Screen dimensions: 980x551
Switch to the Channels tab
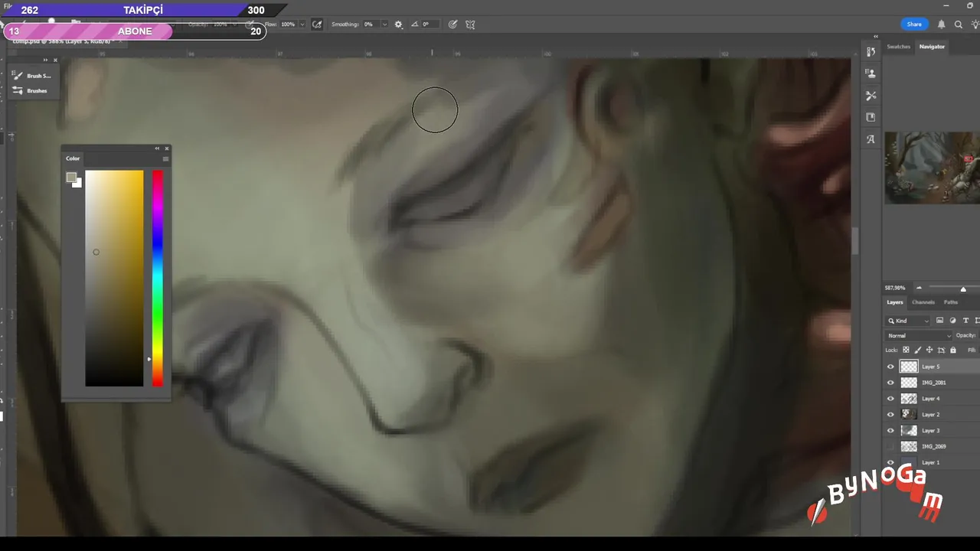click(923, 302)
